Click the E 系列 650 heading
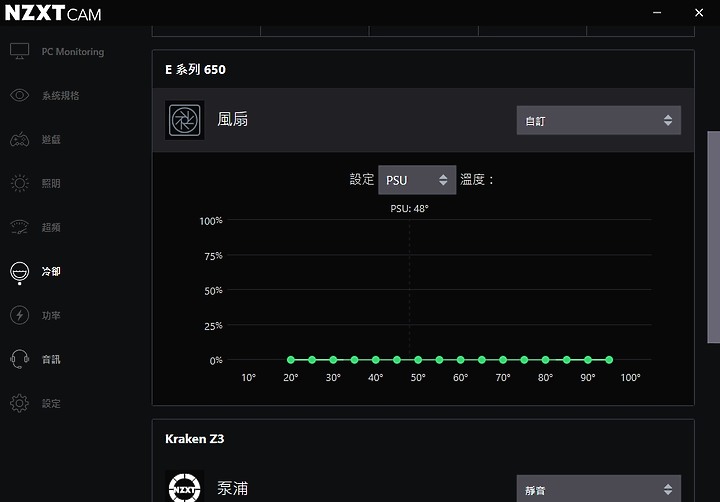This screenshot has width=720, height=502. tap(195, 69)
